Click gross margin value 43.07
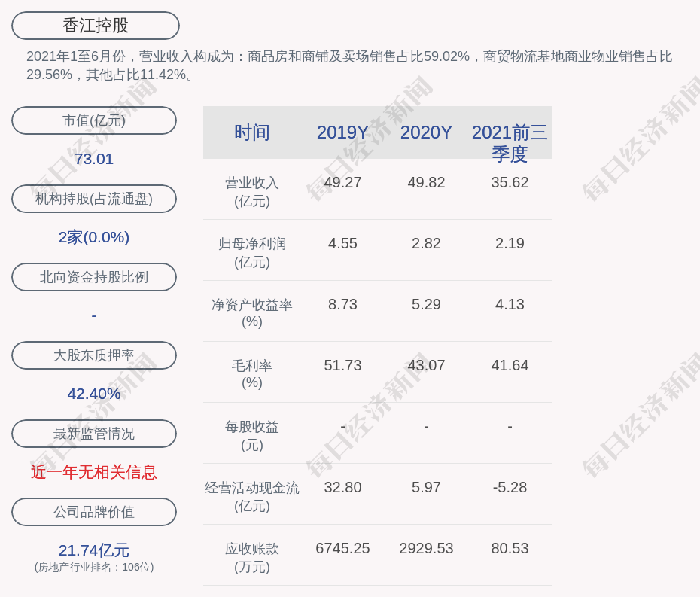 coord(426,365)
